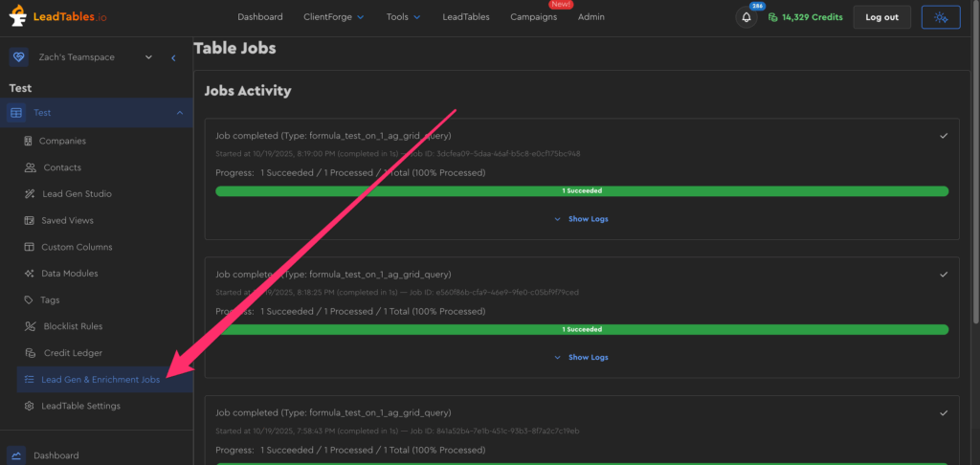Image resolution: width=980 pixels, height=465 pixels.
Task: Click the Log out button
Action: [881, 17]
